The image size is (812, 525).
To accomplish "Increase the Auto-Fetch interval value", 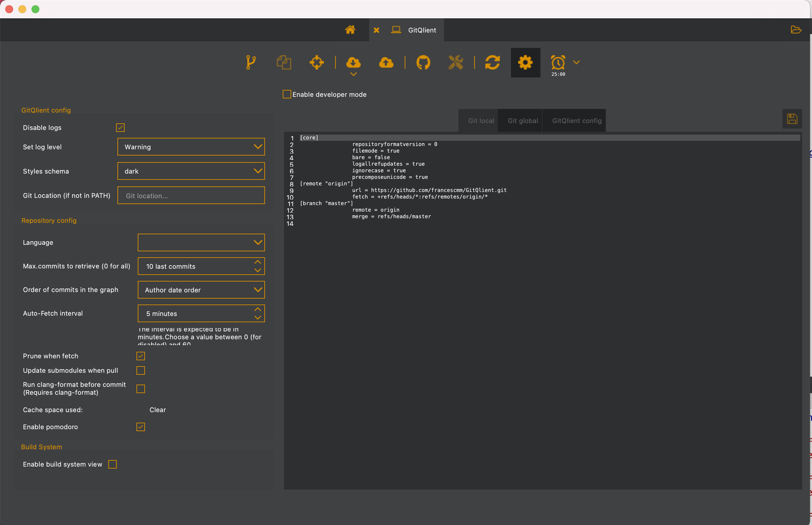I will [x=258, y=309].
